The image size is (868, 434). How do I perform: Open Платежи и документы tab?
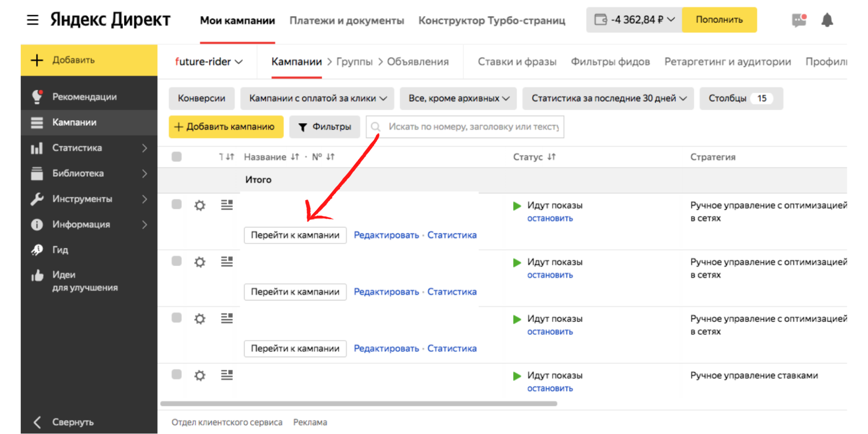[347, 20]
